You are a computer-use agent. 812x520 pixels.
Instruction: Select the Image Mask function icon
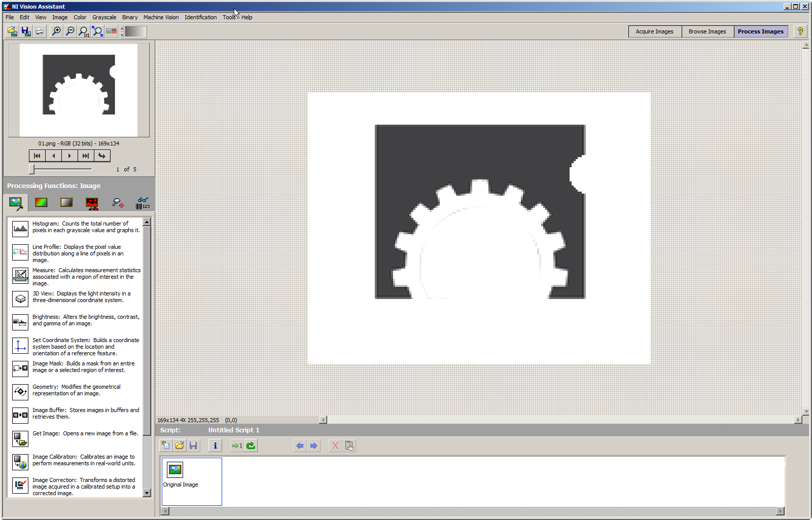coord(20,369)
